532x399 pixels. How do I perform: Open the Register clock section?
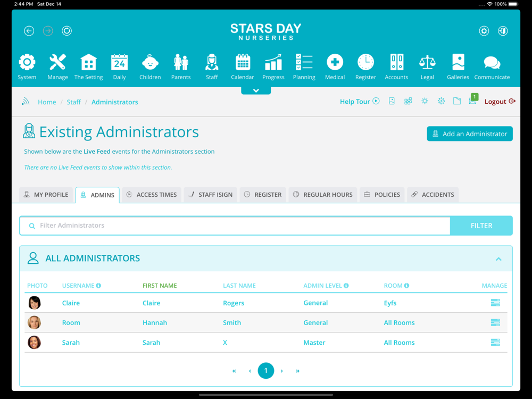coord(366,67)
